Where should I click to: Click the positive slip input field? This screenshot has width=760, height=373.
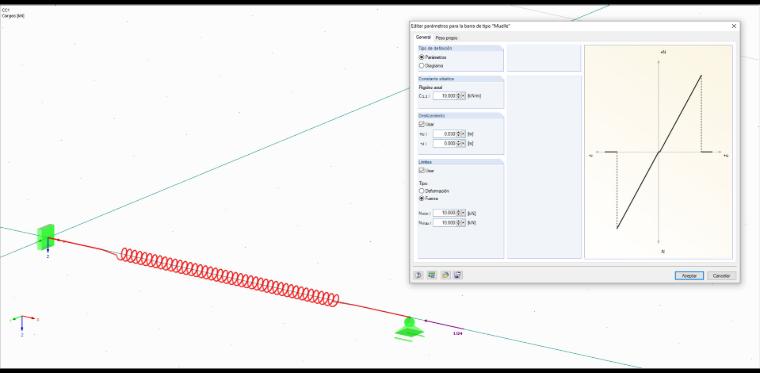click(445, 134)
